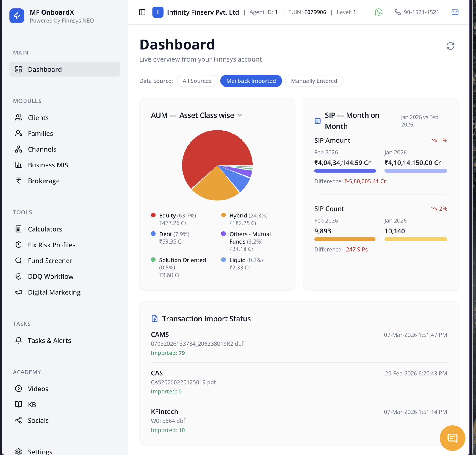Click the SIP calendar icon
Screen dimensions: 476x455
[318, 121]
